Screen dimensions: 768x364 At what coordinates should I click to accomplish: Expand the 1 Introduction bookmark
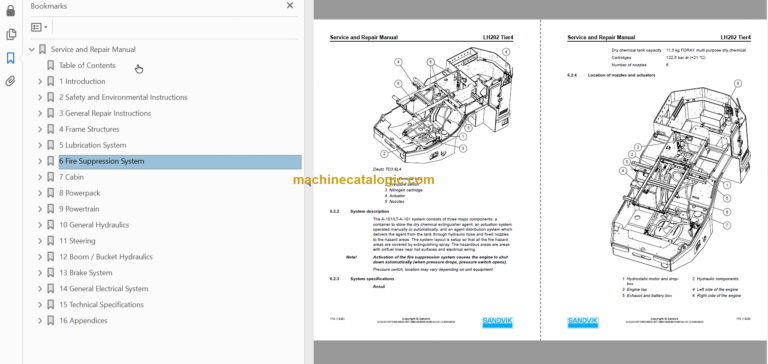tap(40, 81)
